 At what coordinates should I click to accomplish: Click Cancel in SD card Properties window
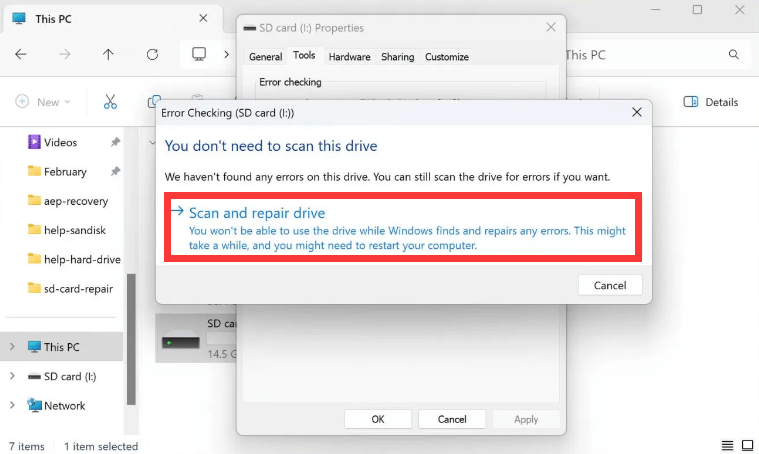[x=452, y=419]
